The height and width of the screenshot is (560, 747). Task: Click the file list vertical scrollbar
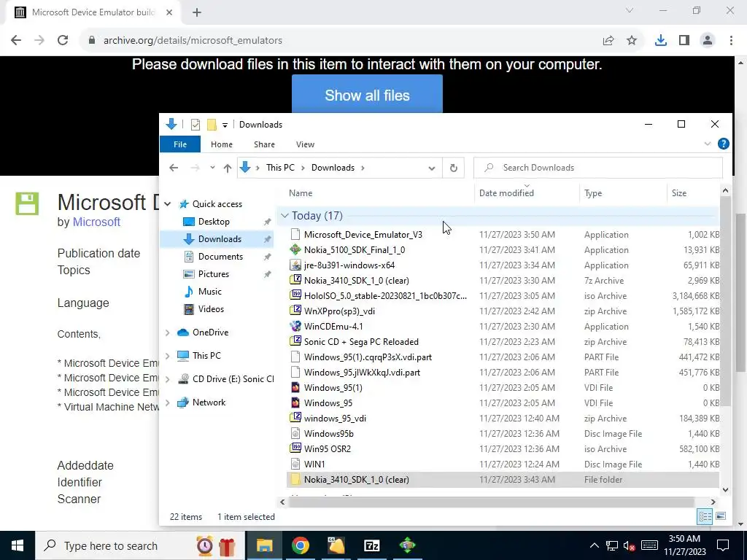coord(725,301)
